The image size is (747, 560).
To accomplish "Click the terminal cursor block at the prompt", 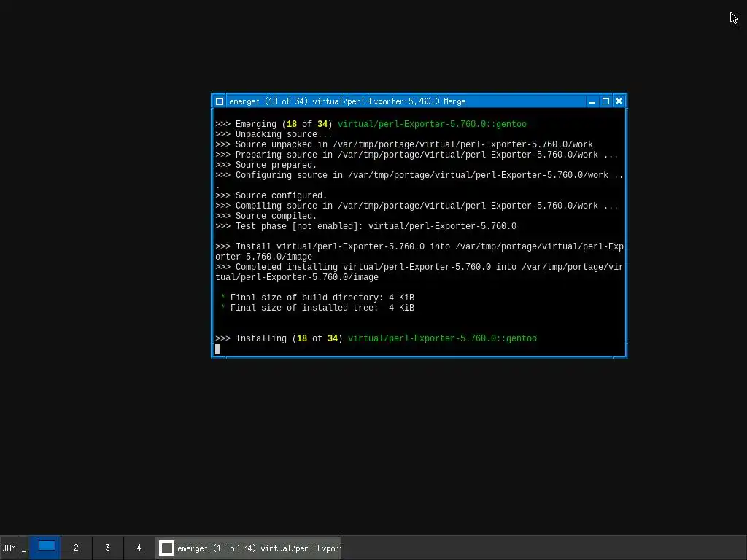I will point(217,349).
